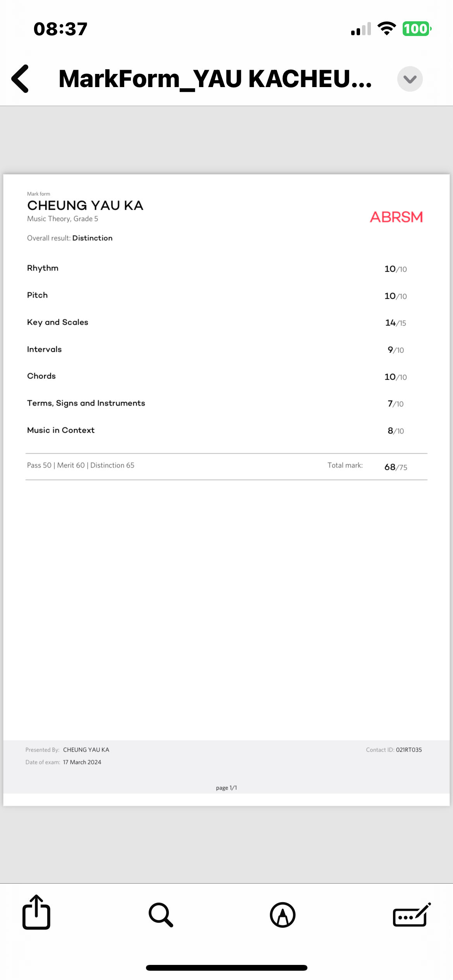Tap the MarkForm_YAU KACHEU file title
Viewport: 453px width, 980px height.
point(215,79)
